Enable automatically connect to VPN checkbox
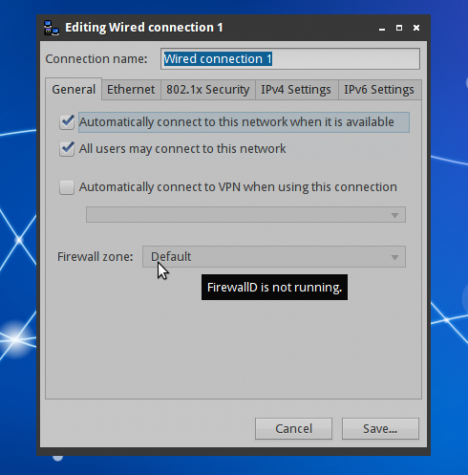468x475 pixels. tap(67, 187)
